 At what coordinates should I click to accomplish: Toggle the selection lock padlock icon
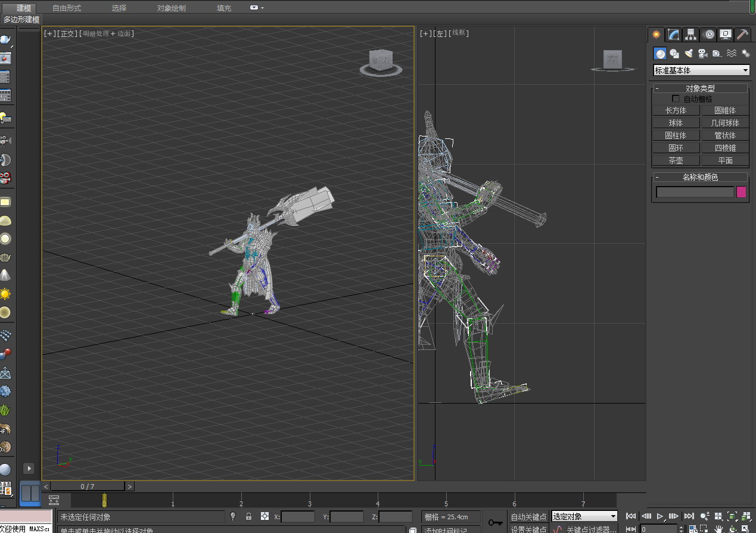(248, 516)
